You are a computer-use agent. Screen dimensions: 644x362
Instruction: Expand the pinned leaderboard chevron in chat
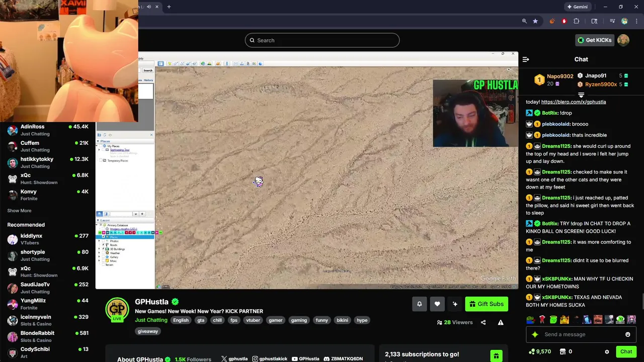pyautogui.click(x=581, y=95)
